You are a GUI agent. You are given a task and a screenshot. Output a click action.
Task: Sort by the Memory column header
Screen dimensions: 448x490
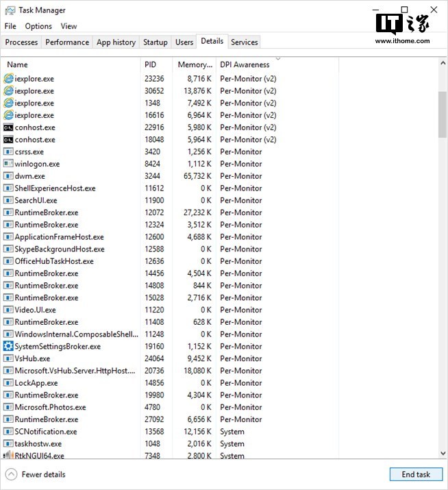[x=195, y=64]
